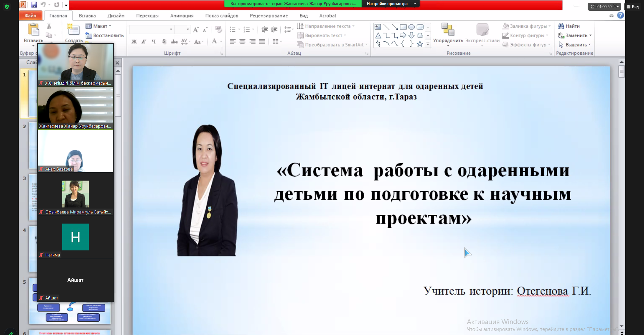Click Convert to SmartArt button
644x335 pixels.
(x=332, y=45)
